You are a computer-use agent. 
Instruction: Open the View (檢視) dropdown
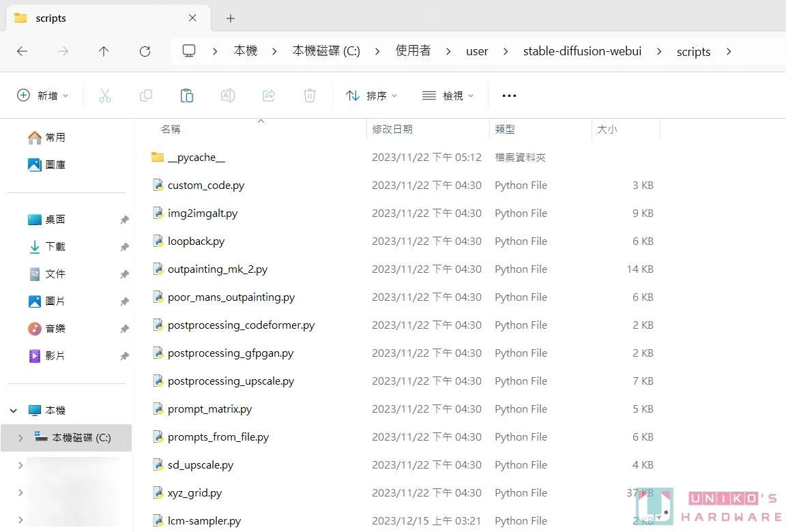(x=448, y=95)
